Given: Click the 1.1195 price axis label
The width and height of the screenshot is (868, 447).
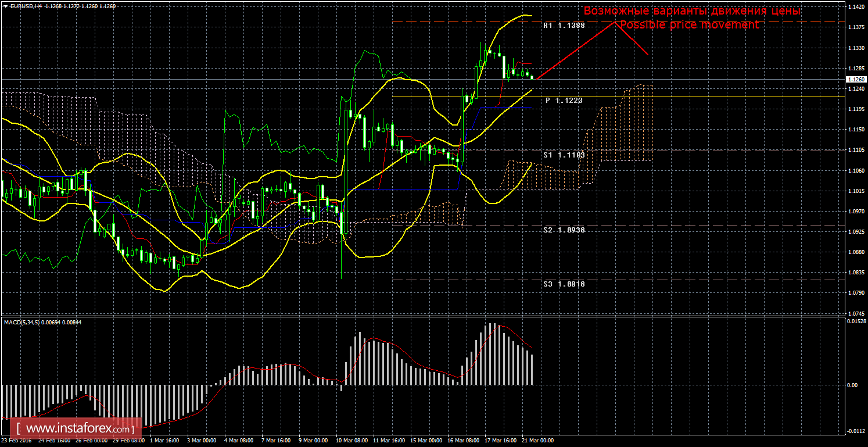Looking at the screenshot, I should click(856, 109).
